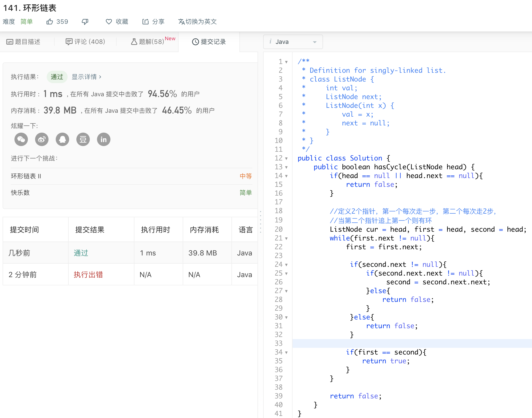
Task: Open the Java language dropdown
Action: point(293,42)
